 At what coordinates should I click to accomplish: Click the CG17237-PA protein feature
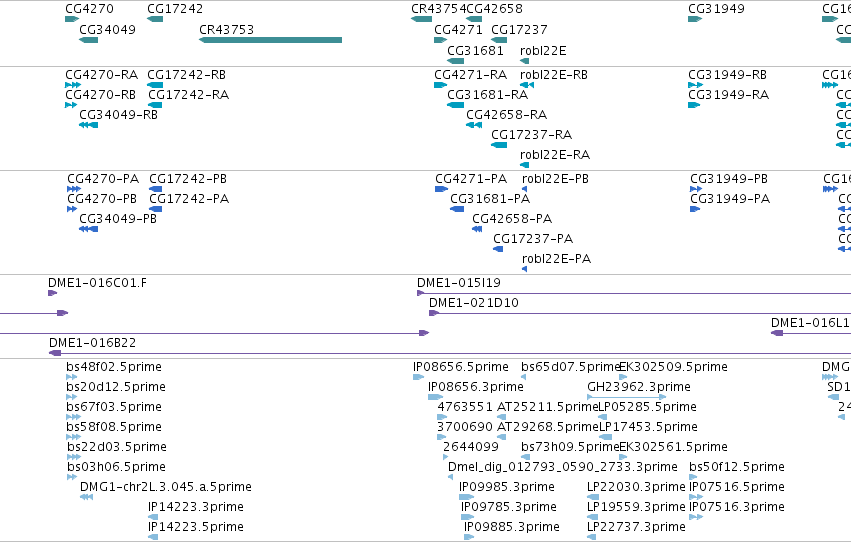click(x=498, y=250)
